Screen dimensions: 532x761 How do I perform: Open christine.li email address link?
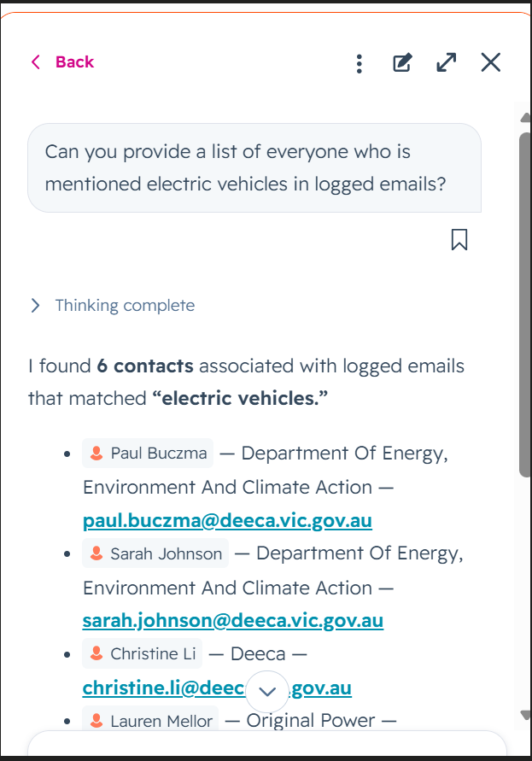click(217, 688)
